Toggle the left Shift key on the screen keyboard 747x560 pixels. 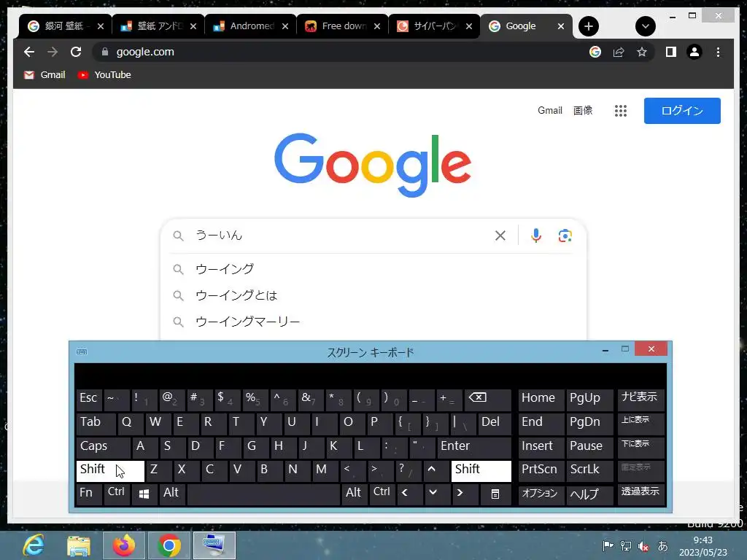click(110, 470)
